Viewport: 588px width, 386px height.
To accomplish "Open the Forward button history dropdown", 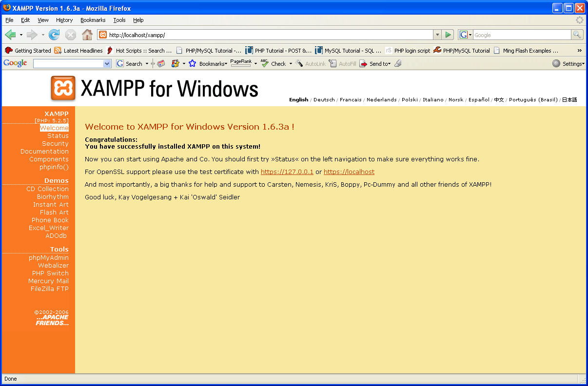I will [43, 35].
